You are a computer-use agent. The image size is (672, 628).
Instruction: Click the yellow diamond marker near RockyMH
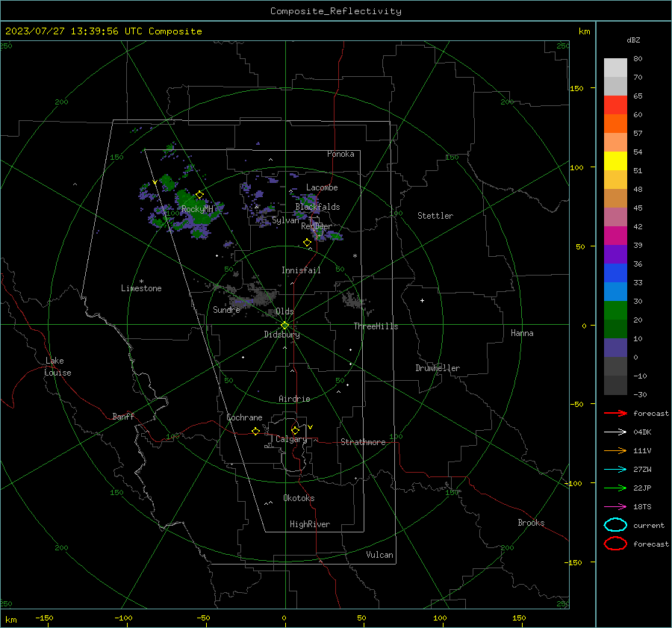(x=199, y=195)
